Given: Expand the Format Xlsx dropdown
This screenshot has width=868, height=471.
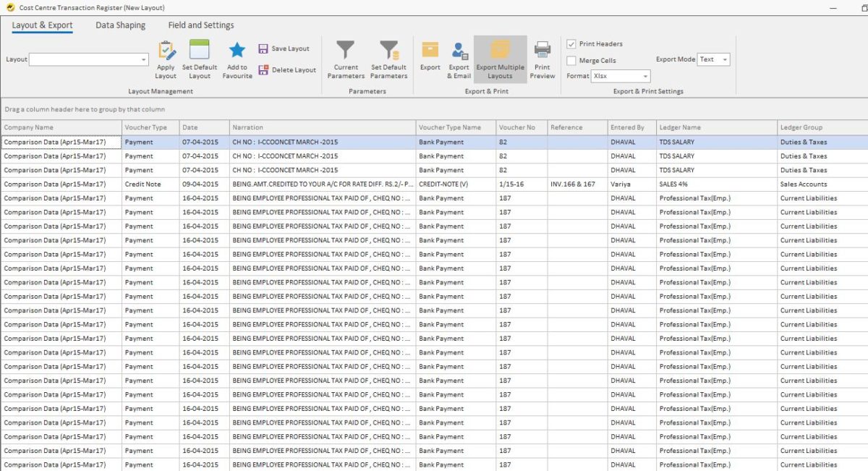Looking at the screenshot, I should click(645, 76).
